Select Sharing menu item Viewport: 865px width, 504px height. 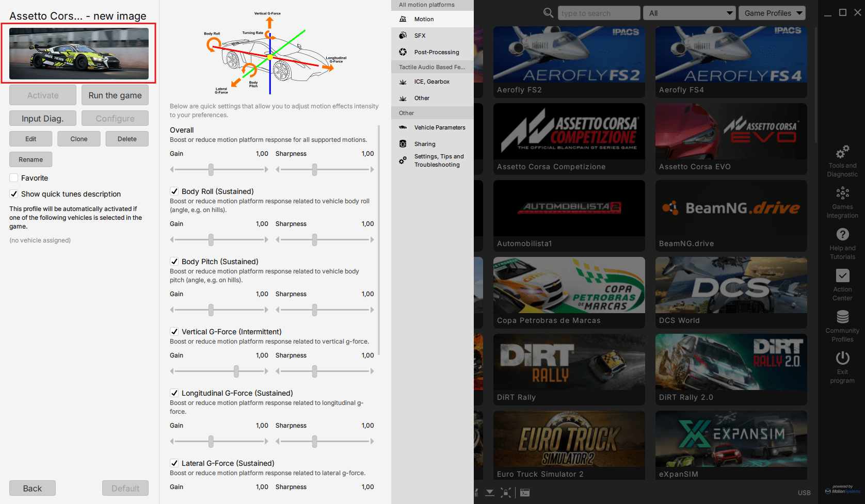pyautogui.click(x=432, y=144)
